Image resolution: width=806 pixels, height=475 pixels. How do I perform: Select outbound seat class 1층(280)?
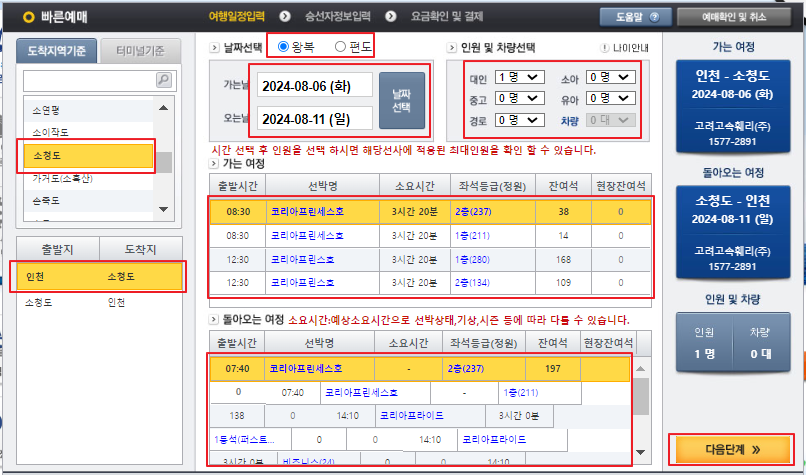pos(472,260)
